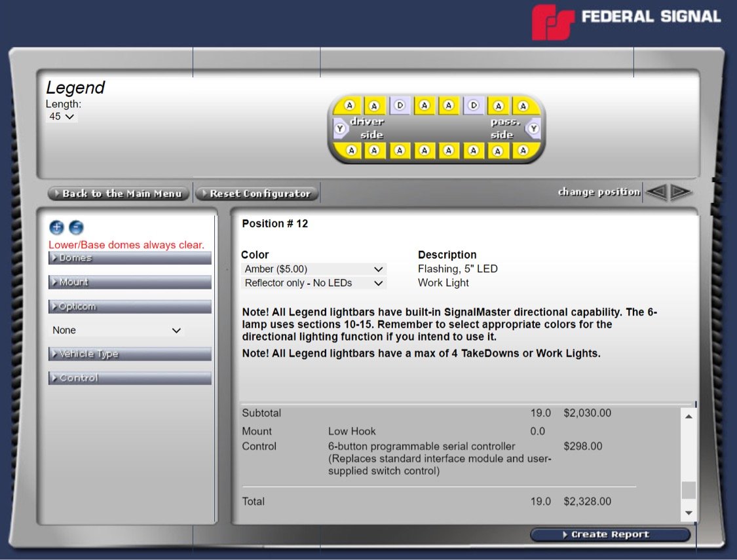Click the 'Length:' label
Screen dimensions: 737x560
tap(64, 104)
